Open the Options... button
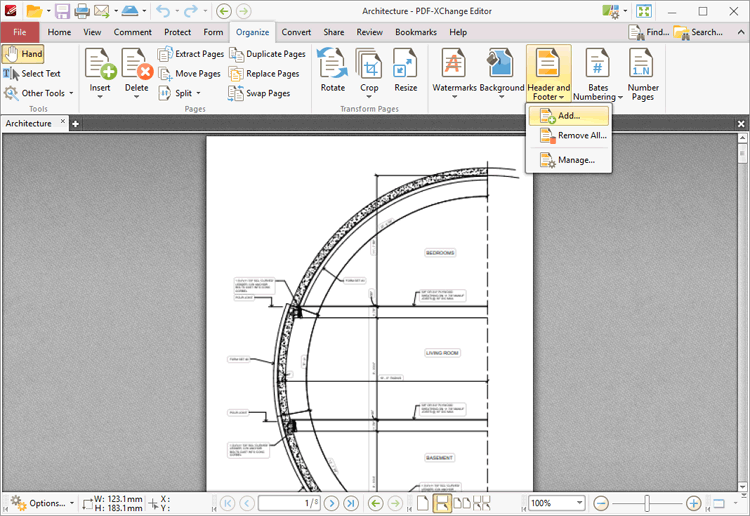Viewport: 750px width, 516px height. click(x=42, y=503)
